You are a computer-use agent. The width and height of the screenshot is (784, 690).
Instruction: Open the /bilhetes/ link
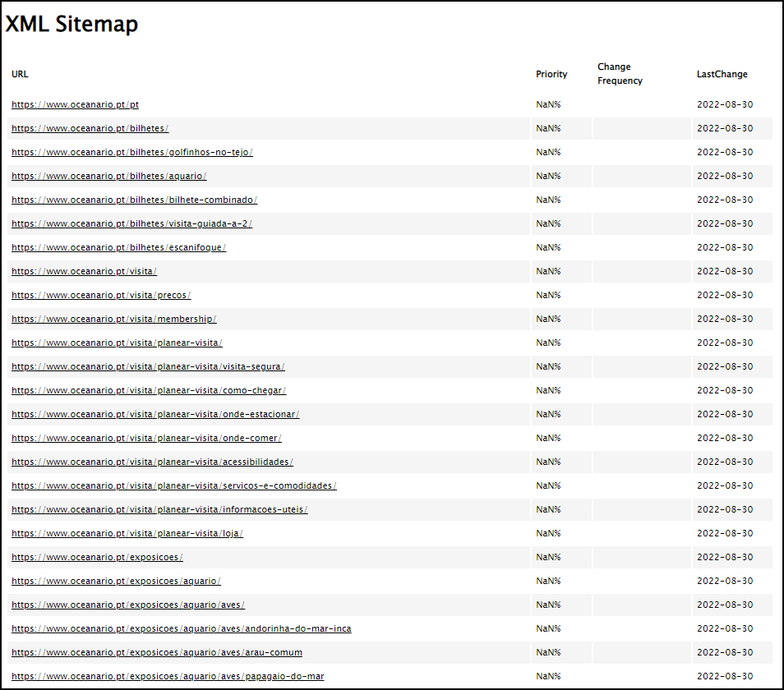[90, 128]
